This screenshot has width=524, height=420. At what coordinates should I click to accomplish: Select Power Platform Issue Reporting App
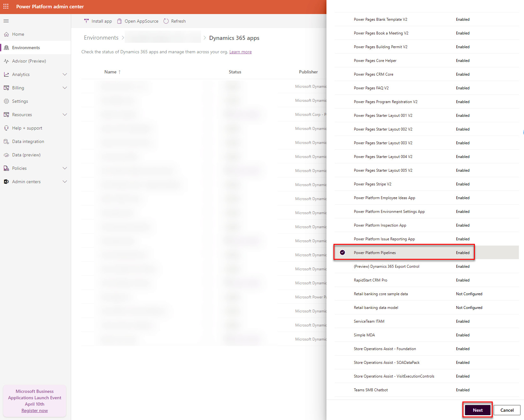[x=427, y=239]
